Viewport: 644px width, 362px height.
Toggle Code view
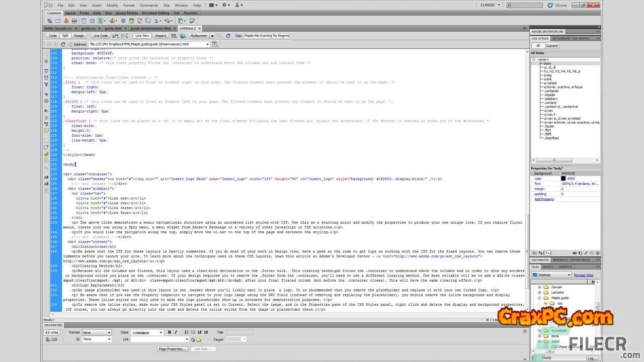point(53,36)
